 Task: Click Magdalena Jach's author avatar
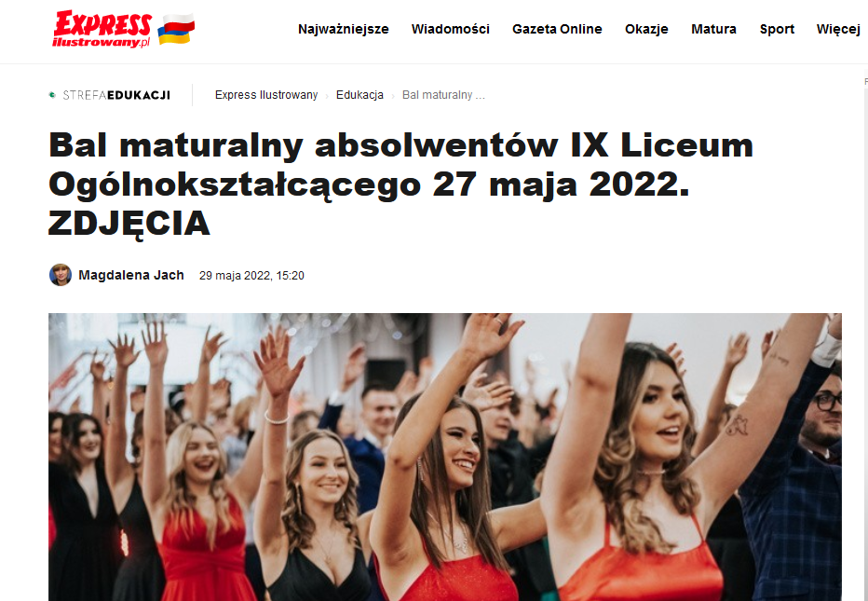point(61,275)
